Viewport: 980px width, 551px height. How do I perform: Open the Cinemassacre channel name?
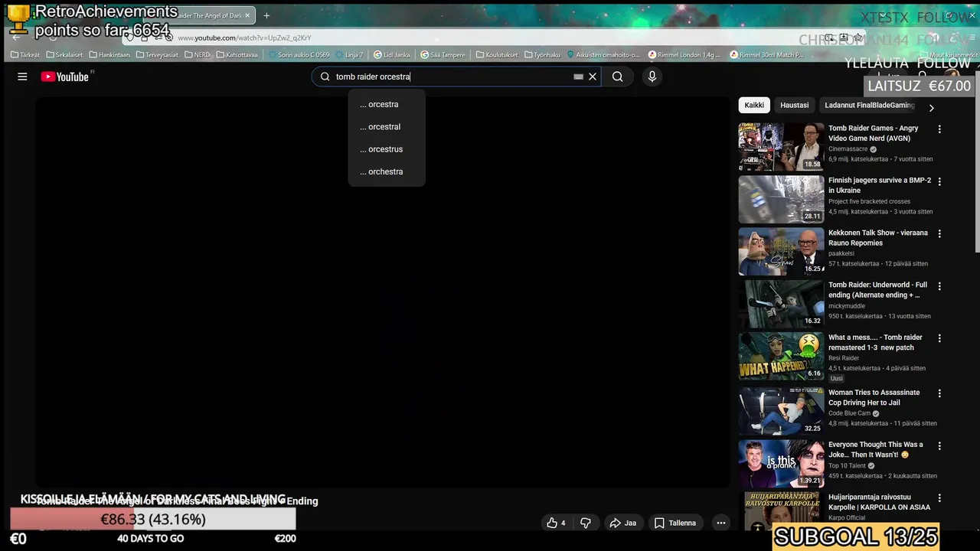[x=848, y=149]
